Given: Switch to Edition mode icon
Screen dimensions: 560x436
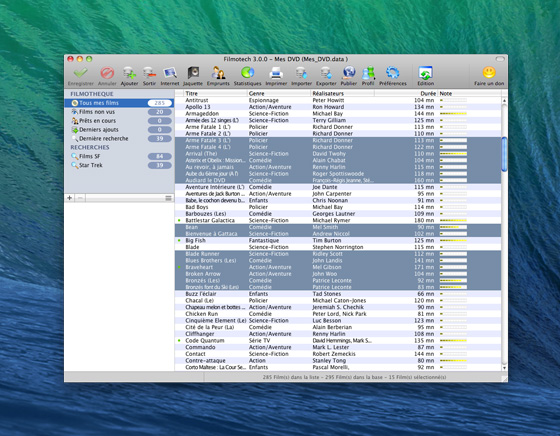Looking at the screenshot, I should pyautogui.click(x=425, y=73).
